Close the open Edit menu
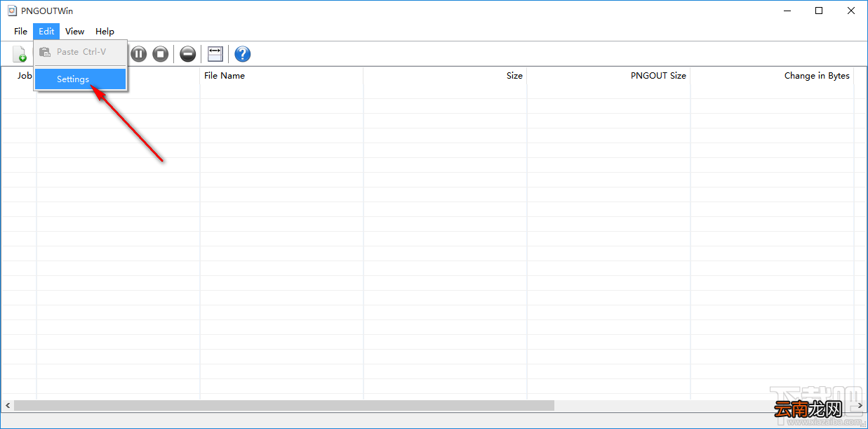Screen dimensions: 868x429 point(46,32)
